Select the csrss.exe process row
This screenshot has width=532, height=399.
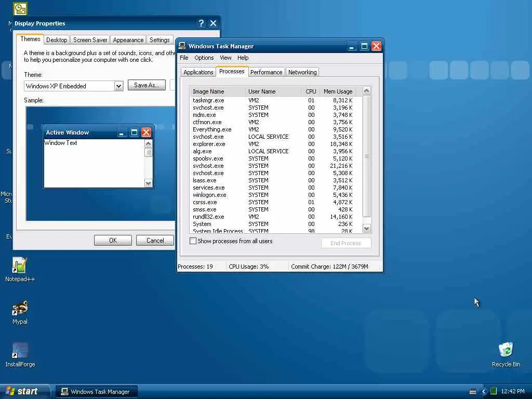pos(276,202)
